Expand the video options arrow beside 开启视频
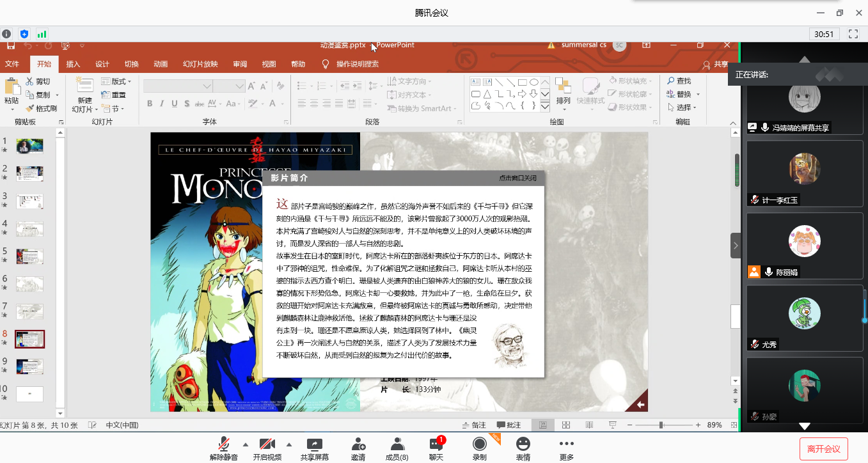 coord(288,444)
